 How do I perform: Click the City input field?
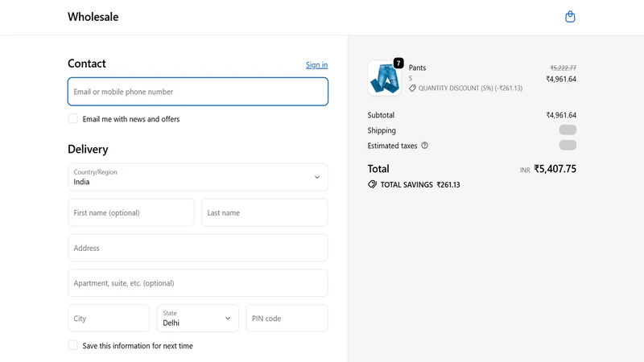point(109,318)
